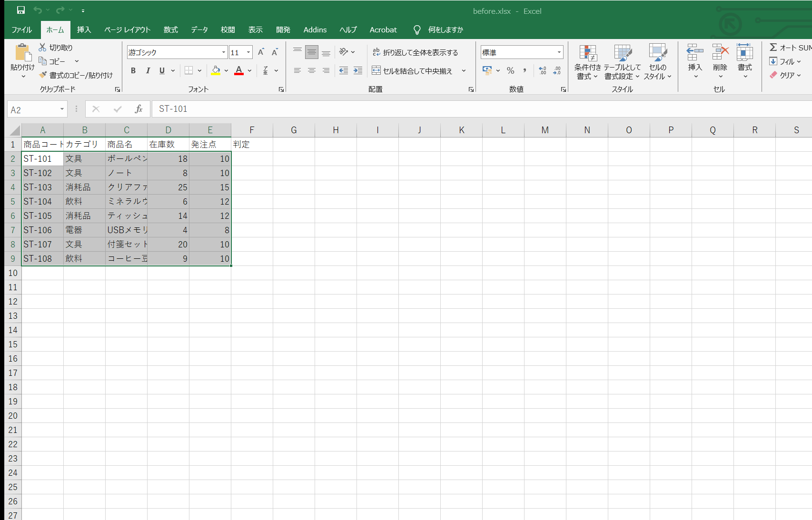Click the AutoSum (オート SUM) button

click(790, 48)
